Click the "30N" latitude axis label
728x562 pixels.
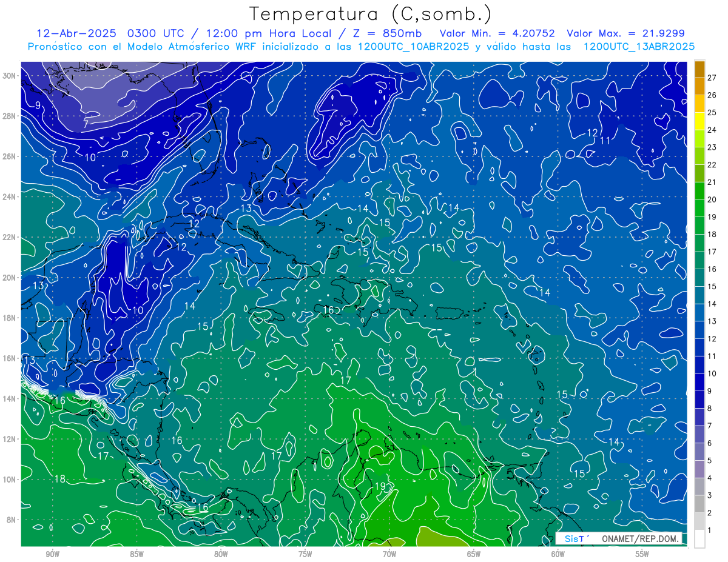click(9, 76)
